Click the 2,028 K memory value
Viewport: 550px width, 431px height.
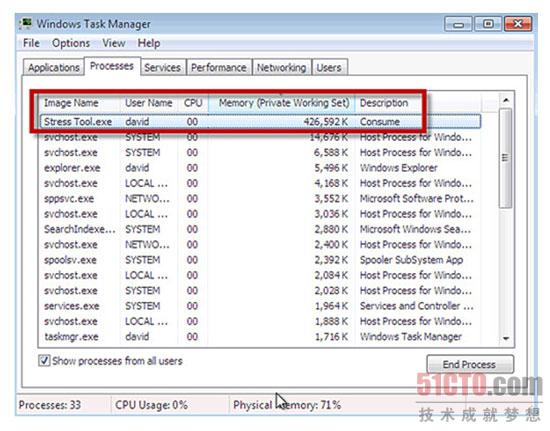(x=331, y=290)
